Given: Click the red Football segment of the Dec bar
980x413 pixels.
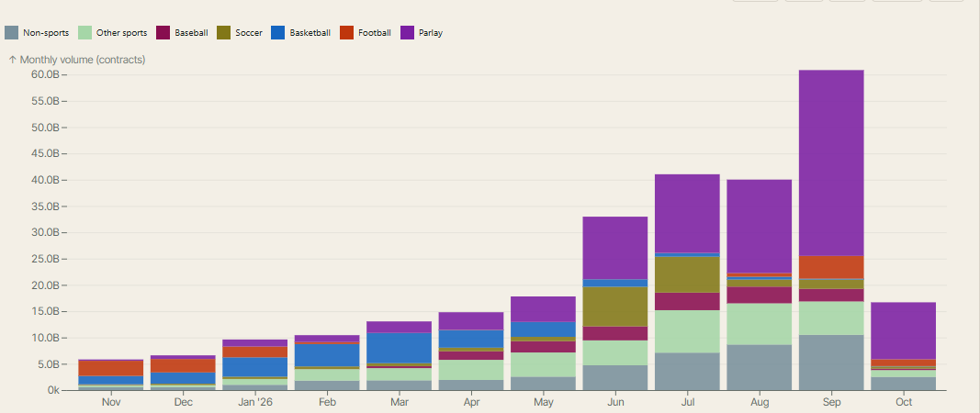Looking at the screenshot, I should [183, 365].
